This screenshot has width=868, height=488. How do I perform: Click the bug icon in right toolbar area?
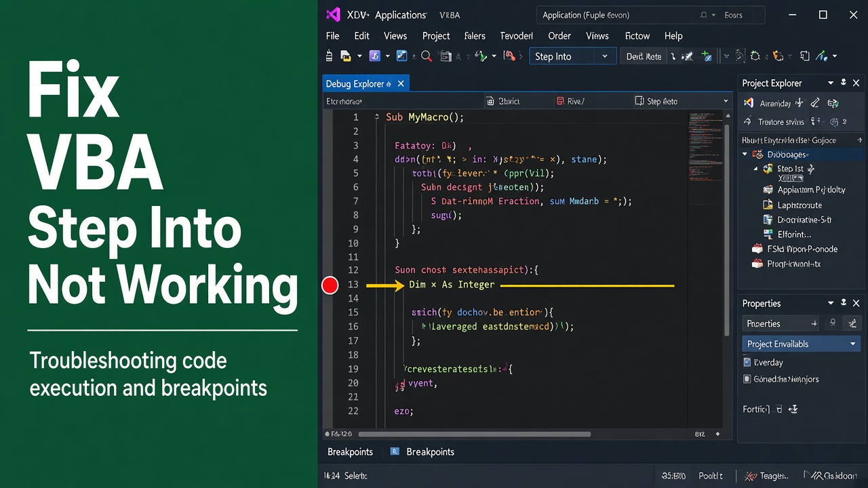click(x=755, y=56)
